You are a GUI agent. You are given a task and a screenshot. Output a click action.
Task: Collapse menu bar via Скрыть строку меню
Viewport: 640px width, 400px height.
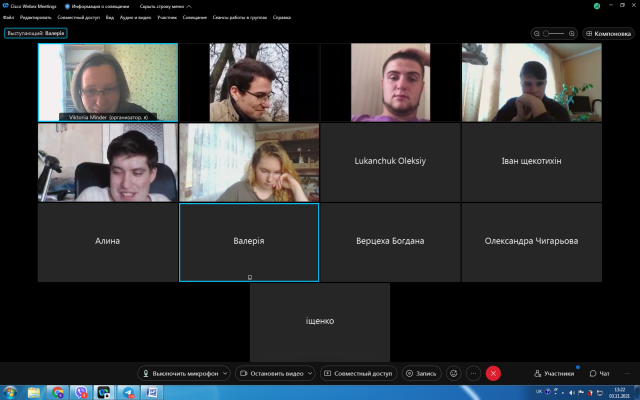165,6
